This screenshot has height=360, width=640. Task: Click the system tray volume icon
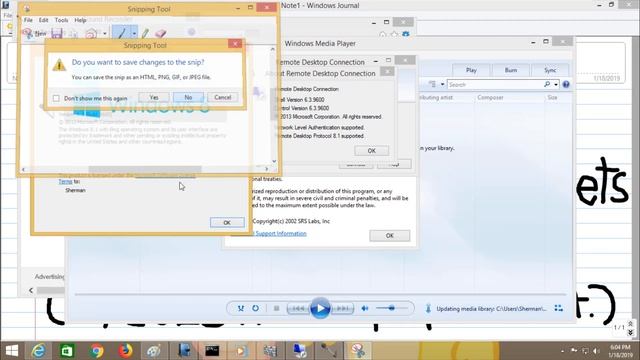[596, 351]
